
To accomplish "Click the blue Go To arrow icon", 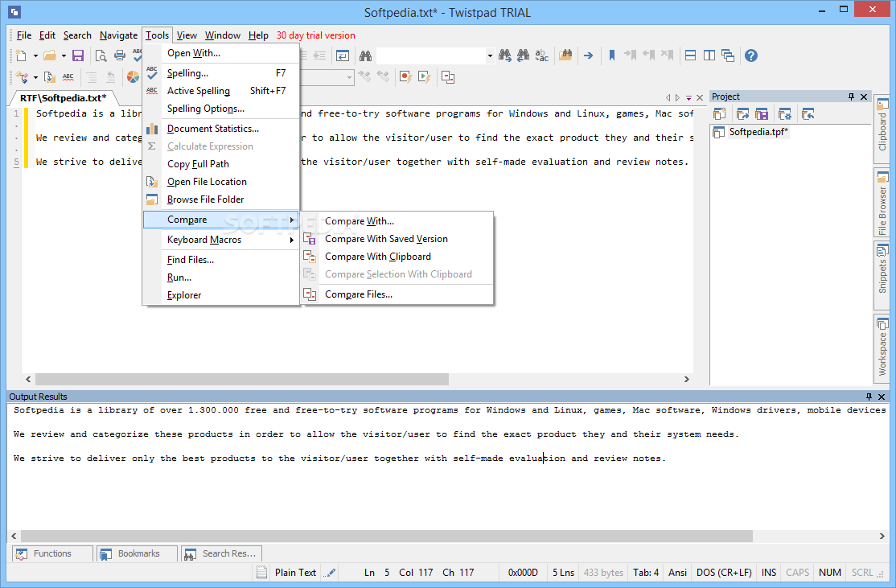I will 588,56.
